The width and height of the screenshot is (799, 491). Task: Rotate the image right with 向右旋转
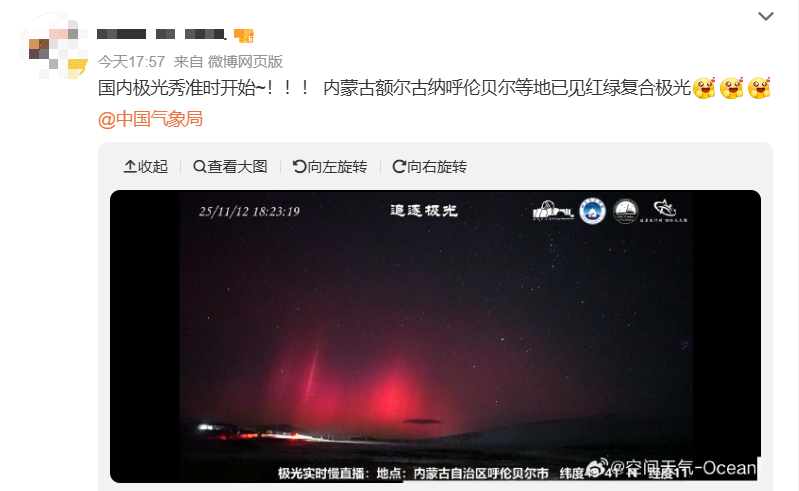(429, 167)
